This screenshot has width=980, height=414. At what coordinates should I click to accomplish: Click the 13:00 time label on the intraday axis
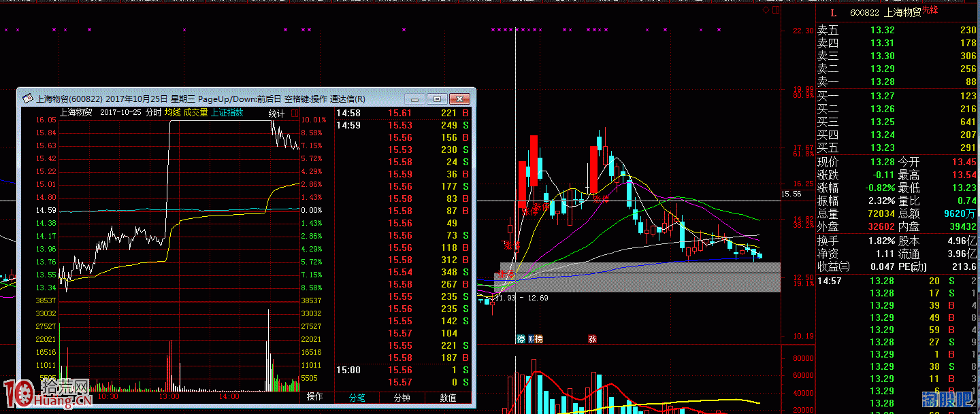[169, 396]
